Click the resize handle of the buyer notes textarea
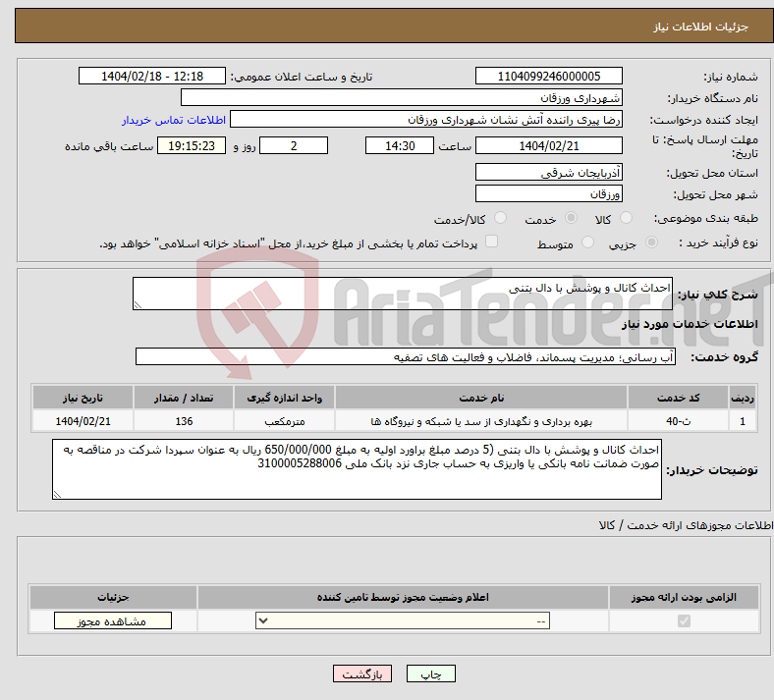The width and height of the screenshot is (774, 700). pos(57,494)
